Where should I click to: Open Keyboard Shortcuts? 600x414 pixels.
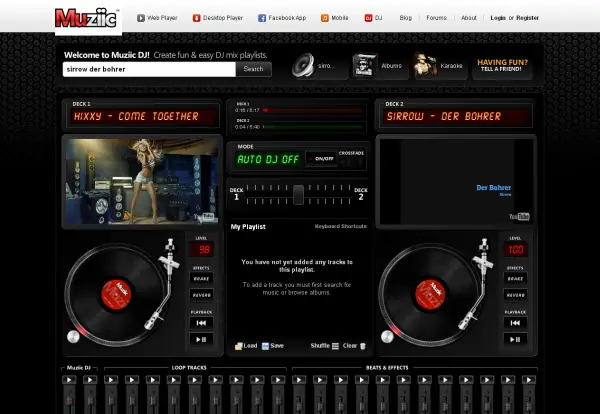tap(341, 227)
